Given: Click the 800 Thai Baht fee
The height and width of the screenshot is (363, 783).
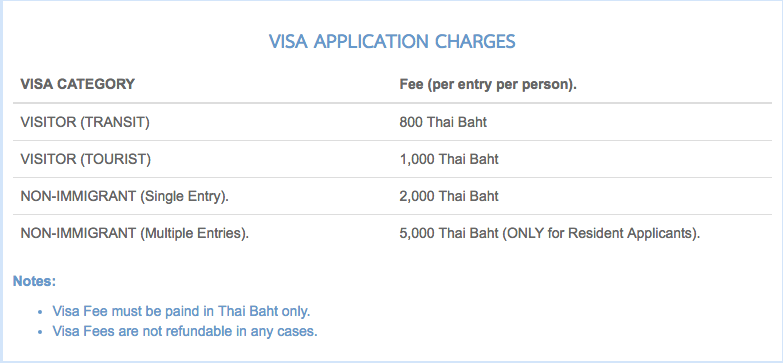Looking at the screenshot, I should pos(443,122).
